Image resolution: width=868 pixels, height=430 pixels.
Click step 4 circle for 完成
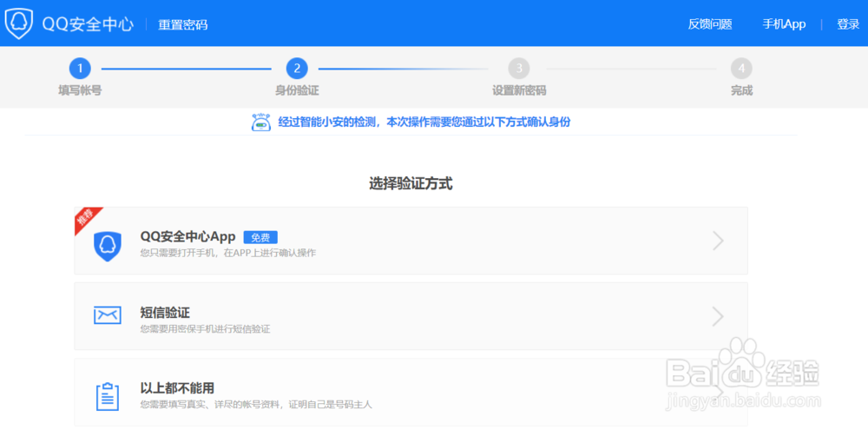(x=741, y=69)
